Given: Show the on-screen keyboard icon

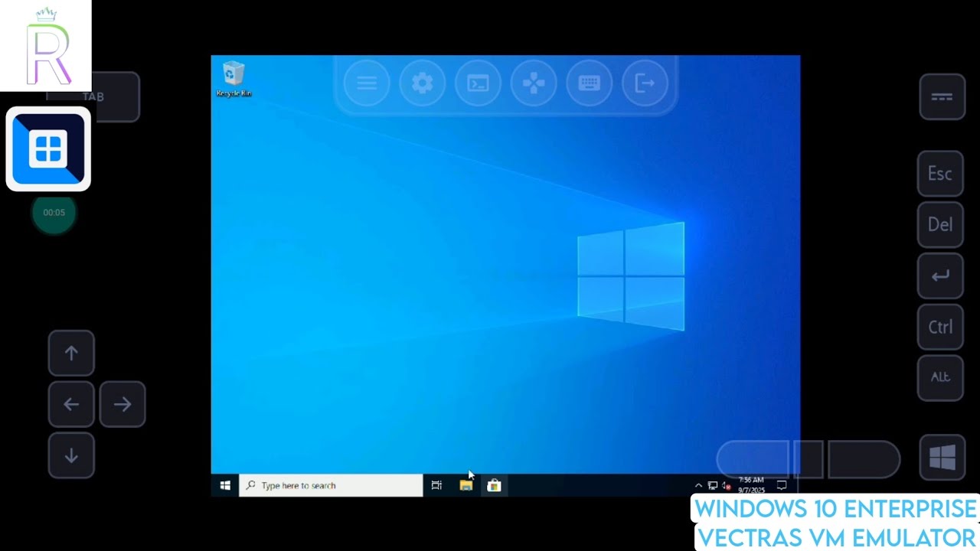Looking at the screenshot, I should (x=590, y=83).
